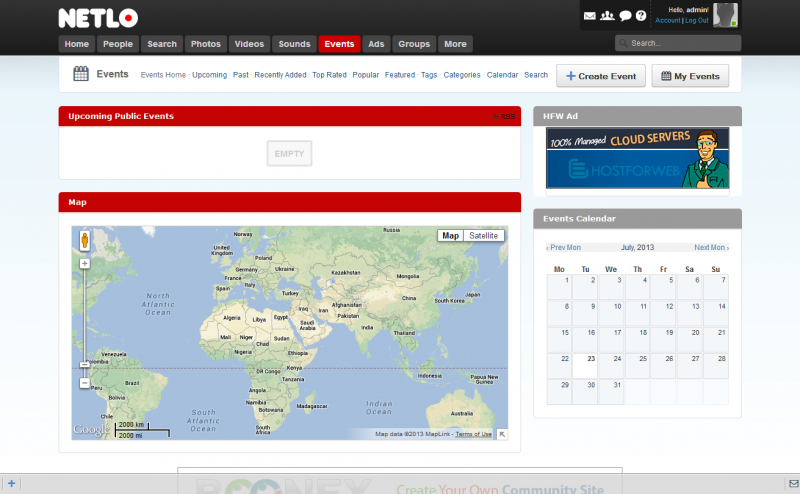Open the Events menu item
The width and height of the screenshot is (800, 494).
[339, 44]
